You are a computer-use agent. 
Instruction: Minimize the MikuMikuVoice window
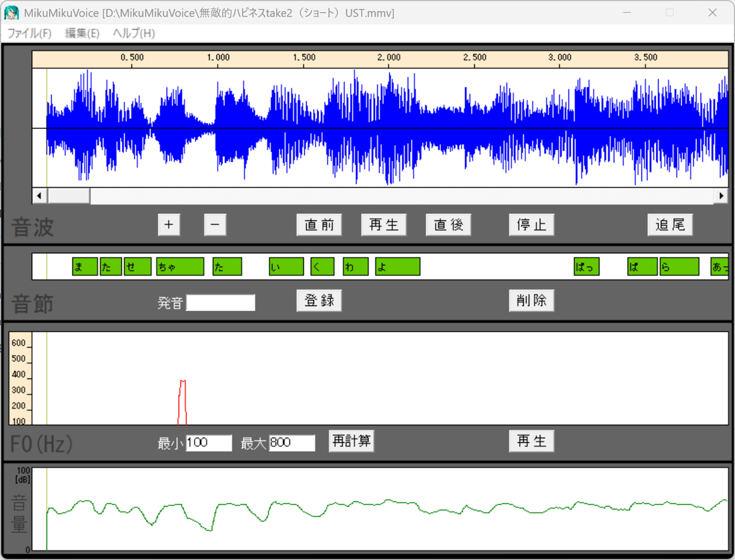[627, 13]
